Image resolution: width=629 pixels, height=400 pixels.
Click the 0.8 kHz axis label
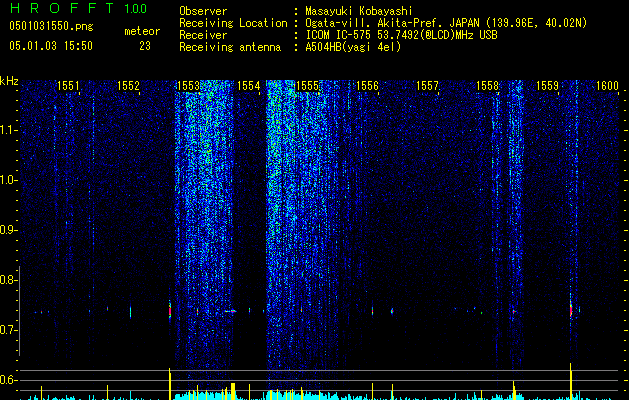click(8, 280)
